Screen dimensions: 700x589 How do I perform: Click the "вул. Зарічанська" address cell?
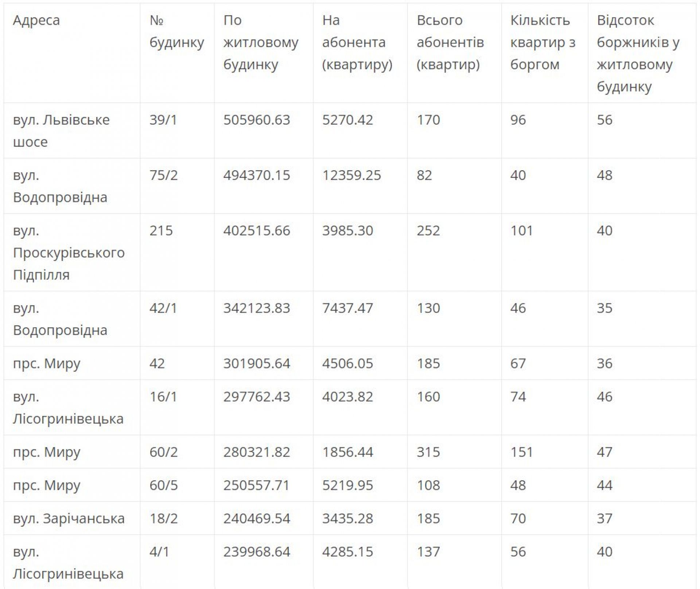pos(69,518)
